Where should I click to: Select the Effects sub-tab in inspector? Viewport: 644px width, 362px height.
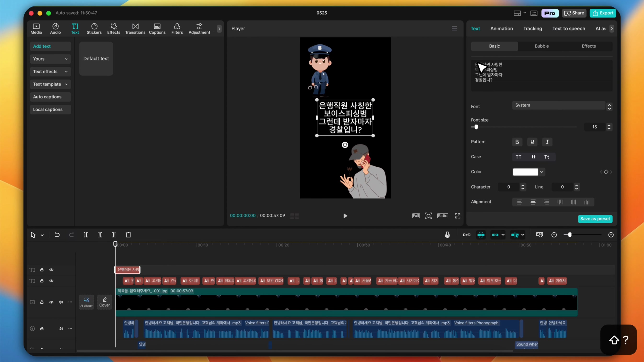[589, 46]
